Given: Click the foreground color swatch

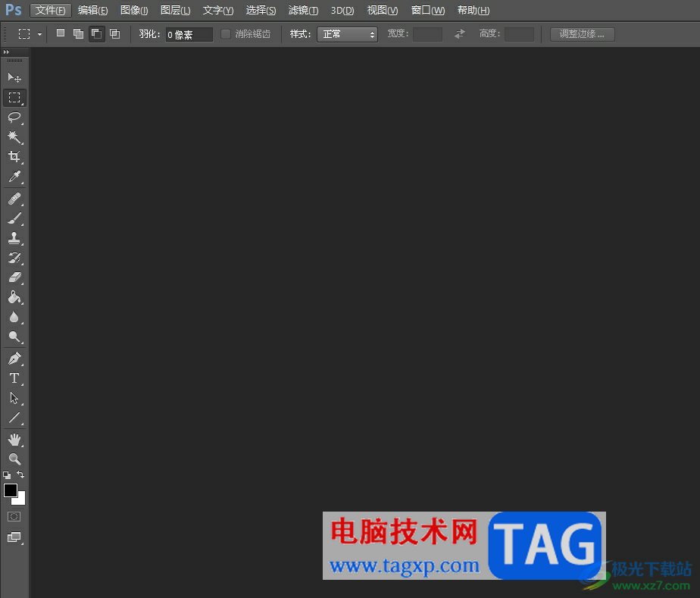Looking at the screenshot, I should point(11,490).
